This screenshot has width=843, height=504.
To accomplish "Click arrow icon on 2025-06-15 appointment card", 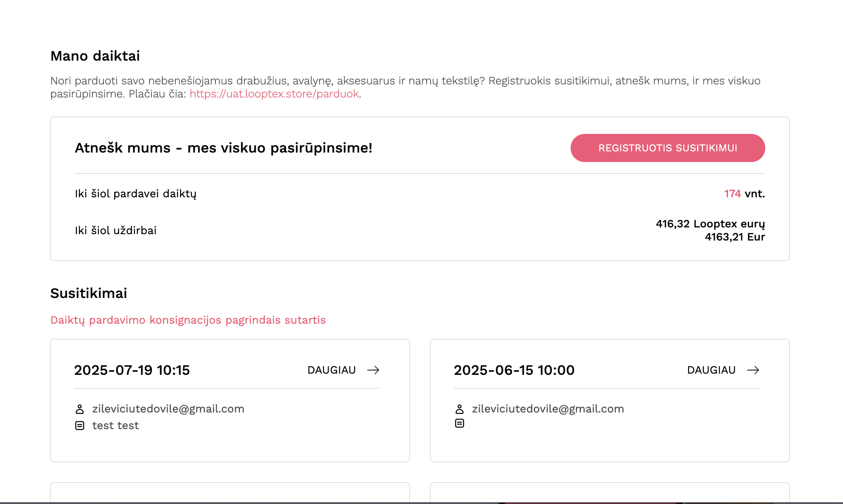I will [x=753, y=370].
